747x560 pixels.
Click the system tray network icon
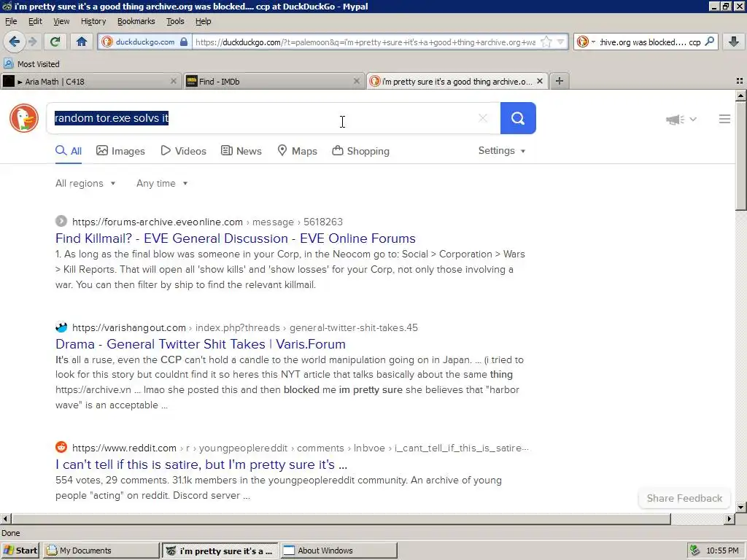click(x=695, y=551)
